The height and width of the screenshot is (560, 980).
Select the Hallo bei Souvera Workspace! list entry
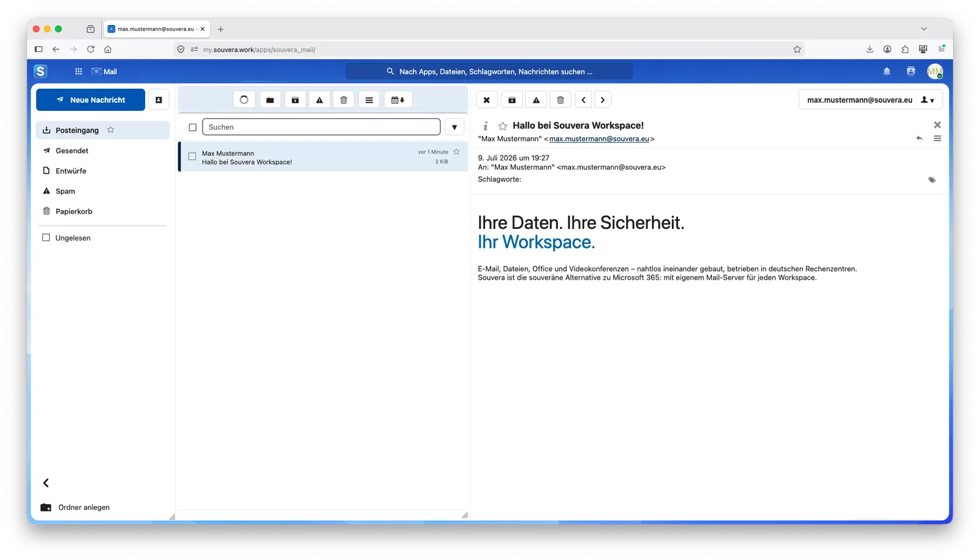click(x=323, y=157)
